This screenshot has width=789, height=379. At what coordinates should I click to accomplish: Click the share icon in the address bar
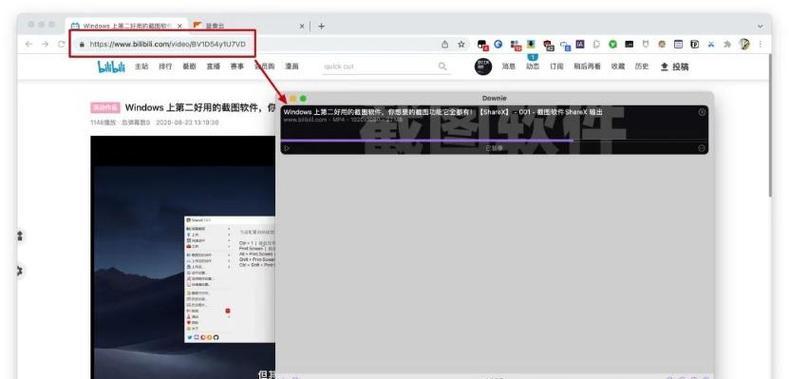pyautogui.click(x=445, y=44)
